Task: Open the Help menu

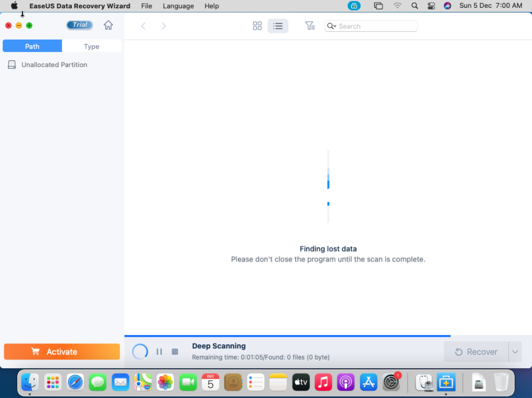Action: click(211, 6)
